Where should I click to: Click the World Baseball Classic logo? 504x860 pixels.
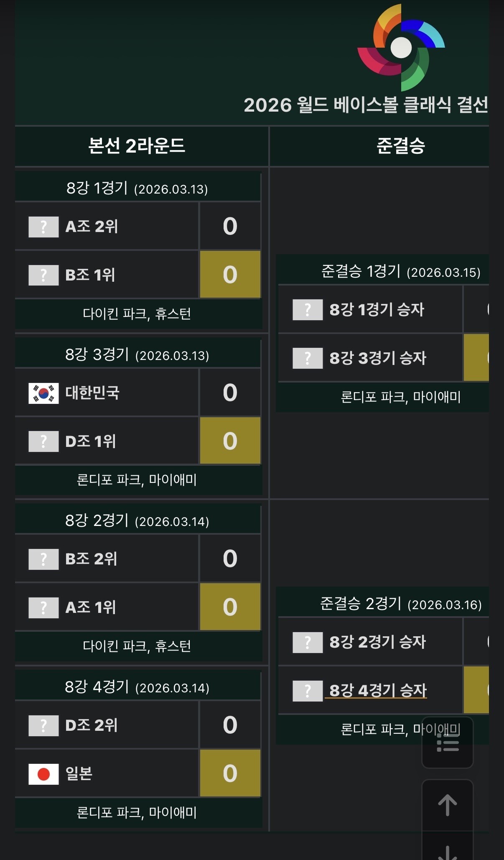tap(401, 48)
